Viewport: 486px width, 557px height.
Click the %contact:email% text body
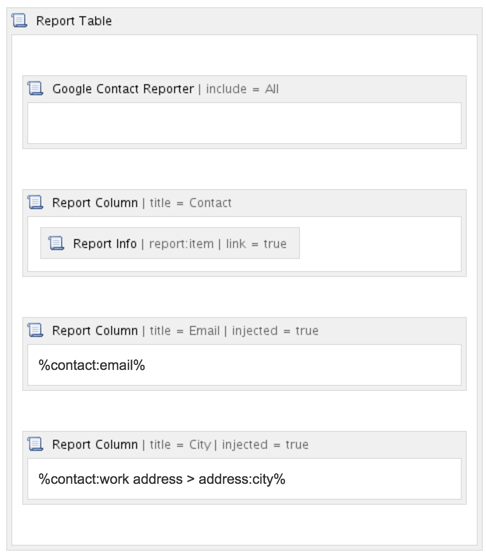92,365
